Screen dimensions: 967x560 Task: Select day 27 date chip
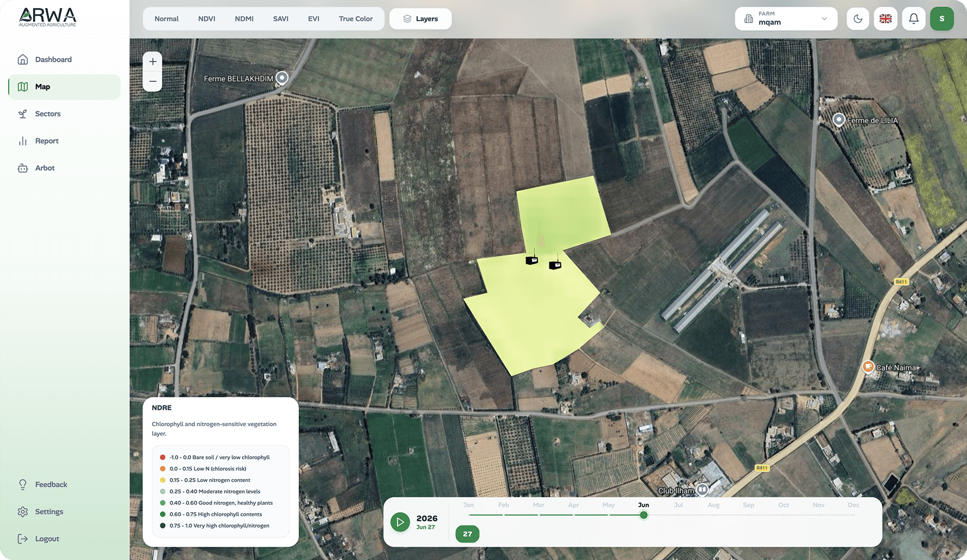(468, 534)
